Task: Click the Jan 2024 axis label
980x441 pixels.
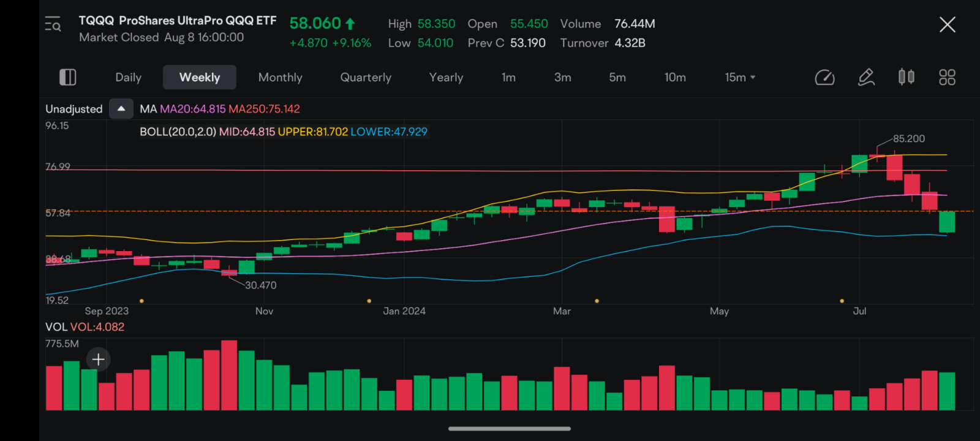Action: click(404, 311)
